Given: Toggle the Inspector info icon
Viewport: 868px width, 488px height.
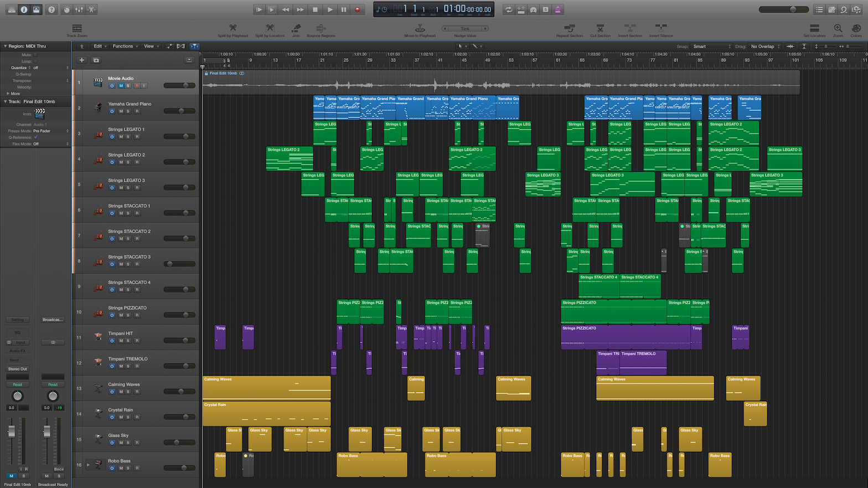Looking at the screenshot, I should 24,9.
